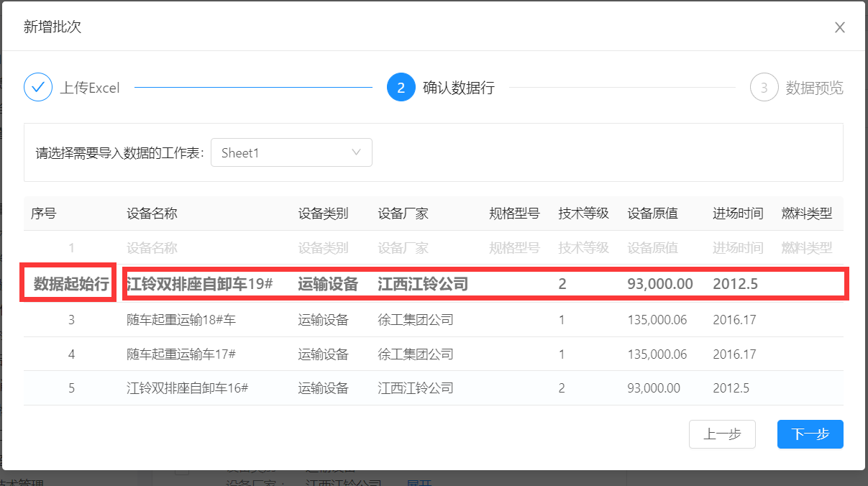Select the 数据预览 step label
The image size is (868, 486).
(x=814, y=88)
